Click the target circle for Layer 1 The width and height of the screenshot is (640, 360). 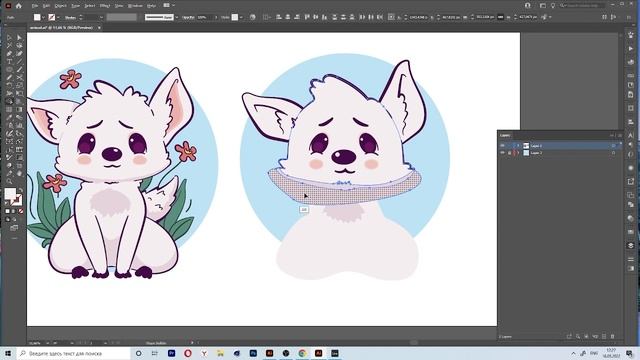click(x=613, y=146)
